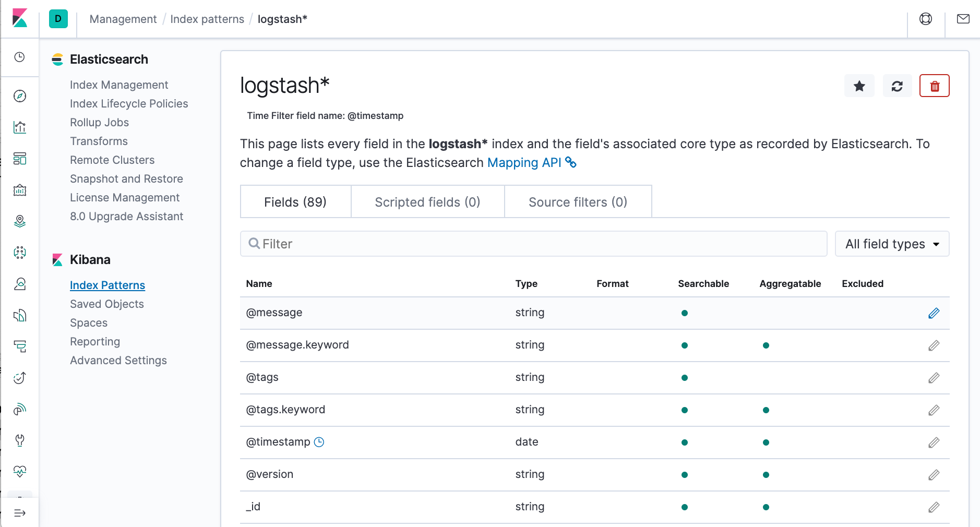Edit the @message field
This screenshot has height=527, width=980.
tap(934, 313)
